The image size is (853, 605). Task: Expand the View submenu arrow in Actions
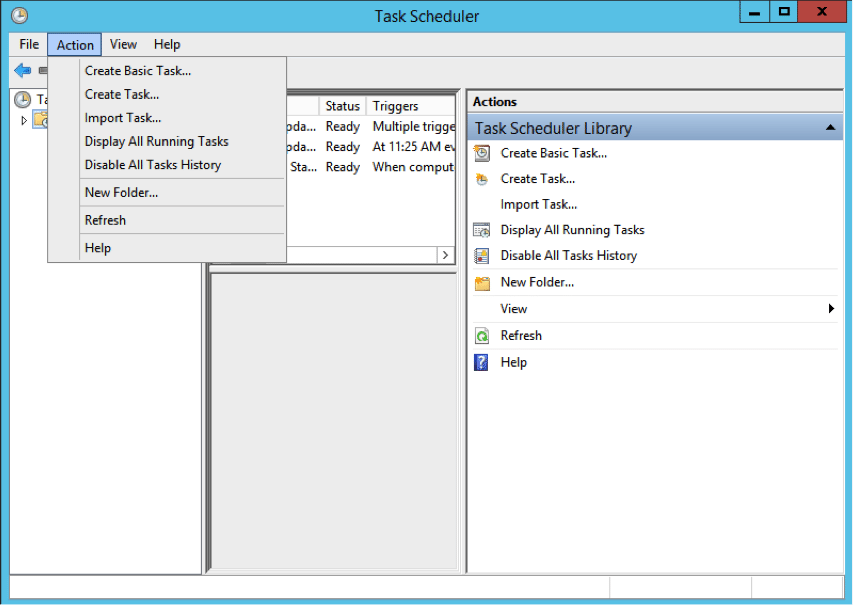(831, 309)
